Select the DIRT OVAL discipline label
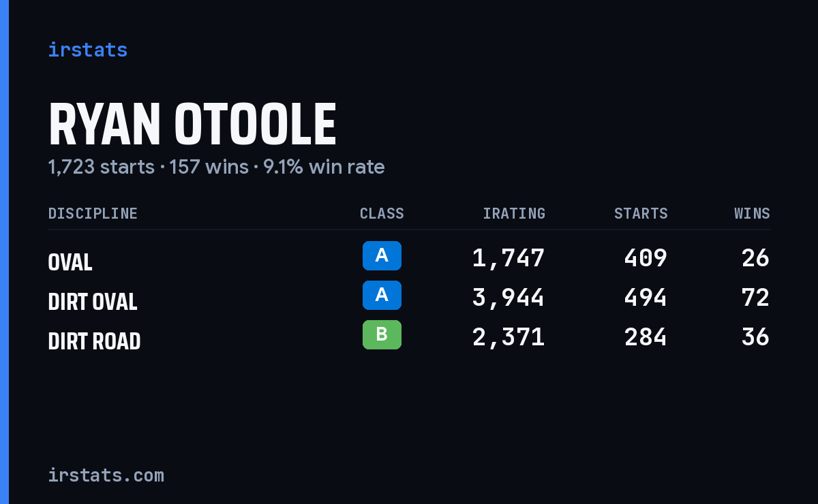This screenshot has height=504, width=818. click(x=93, y=302)
